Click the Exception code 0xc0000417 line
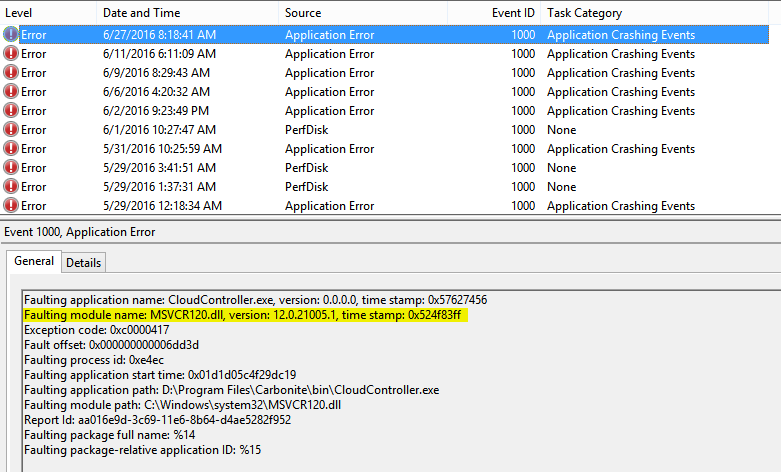Image resolution: width=781 pixels, height=472 pixels. coord(96,330)
